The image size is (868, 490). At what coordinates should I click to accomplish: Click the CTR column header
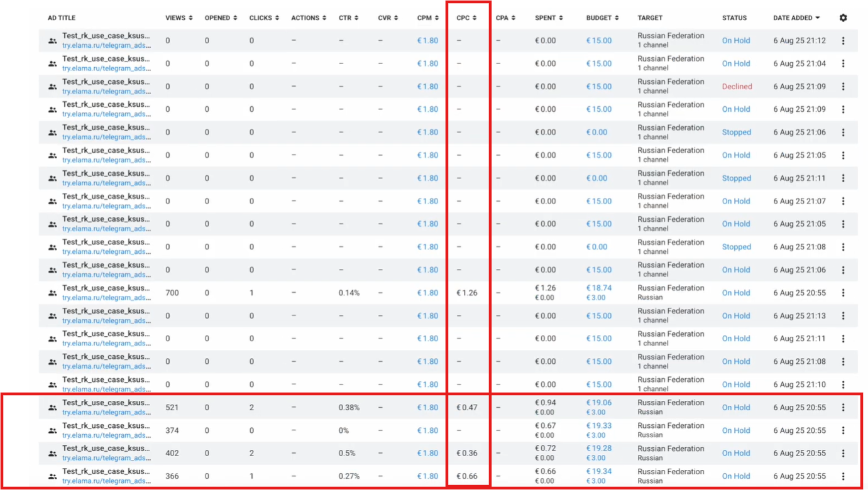click(348, 18)
